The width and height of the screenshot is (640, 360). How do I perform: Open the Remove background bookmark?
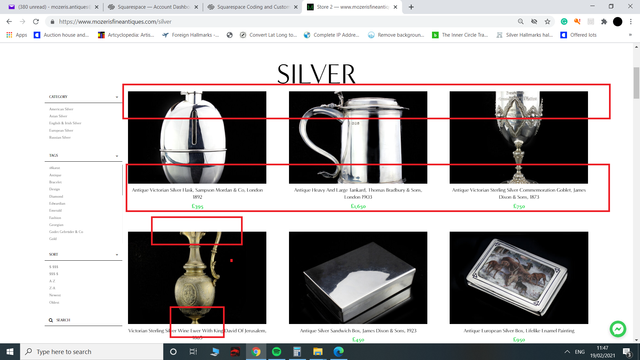[x=396, y=35]
